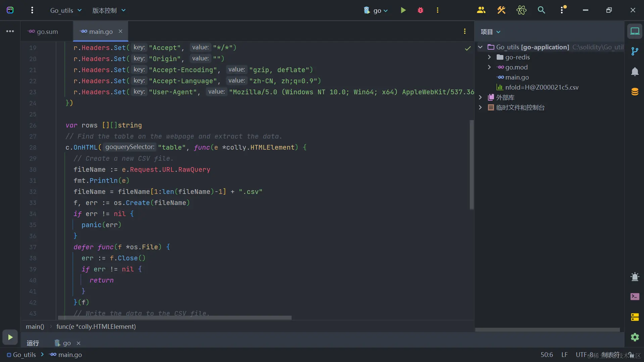
Task: Open build tools hammer icon
Action: click(501, 10)
